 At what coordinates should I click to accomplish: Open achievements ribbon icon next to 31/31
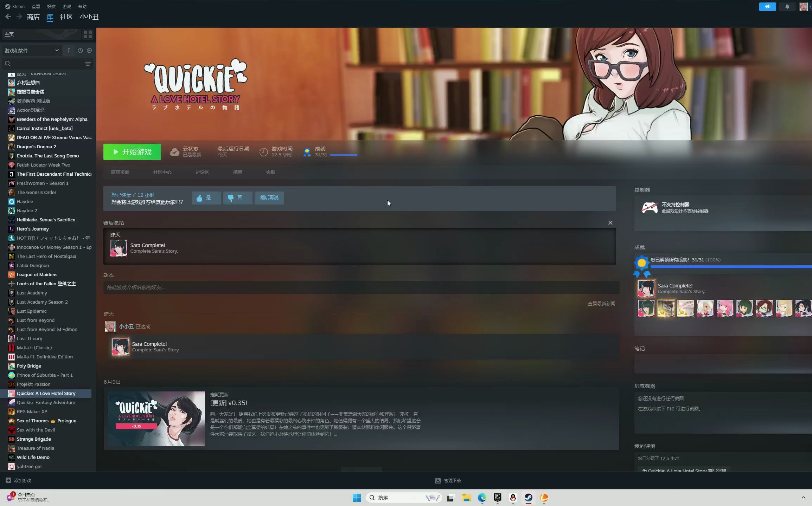[x=307, y=152]
